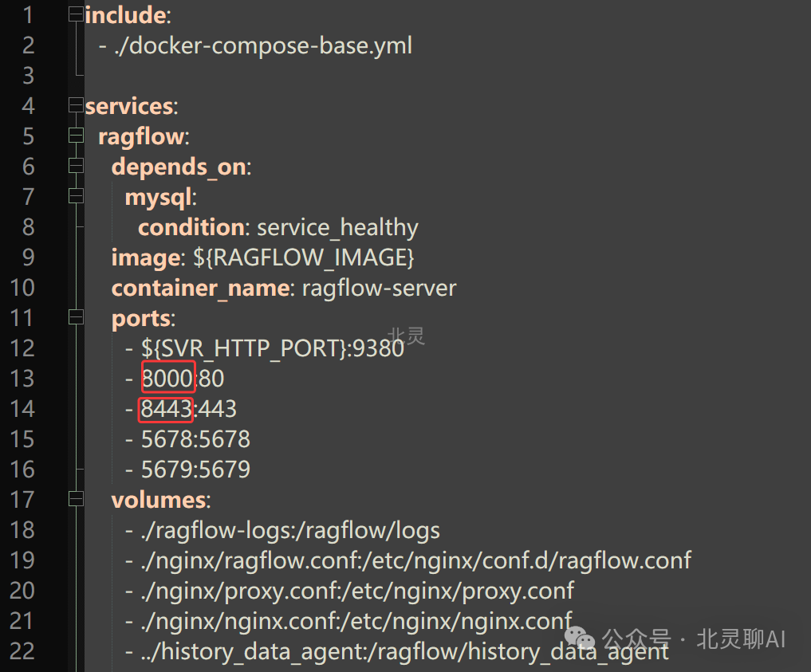Screen dimensions: 811x672
Task: Click the "ragflow-server" value
Action: click(379, 289)
